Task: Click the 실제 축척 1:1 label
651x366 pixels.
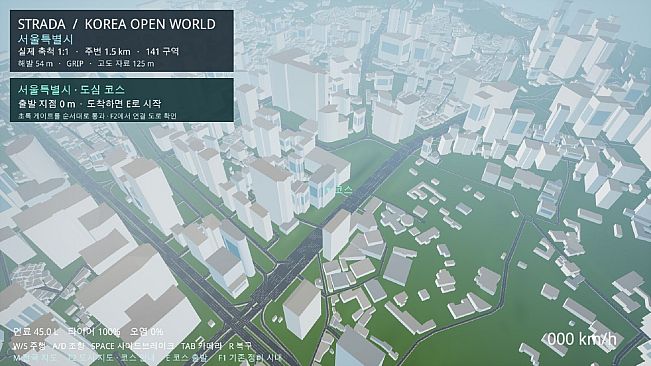Action: click(x=43, y=52)
